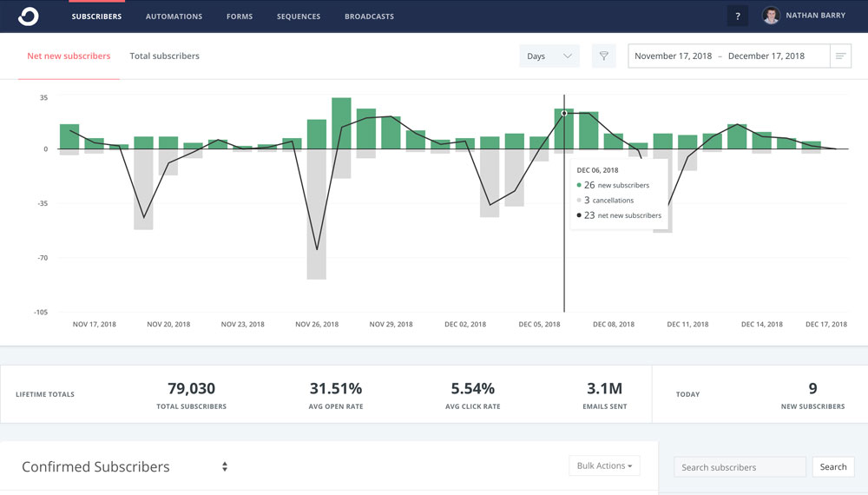The width and height of the screenshot is (868, 495).
Task: Click the date range lines icon
Action: (x=839, y=56)
